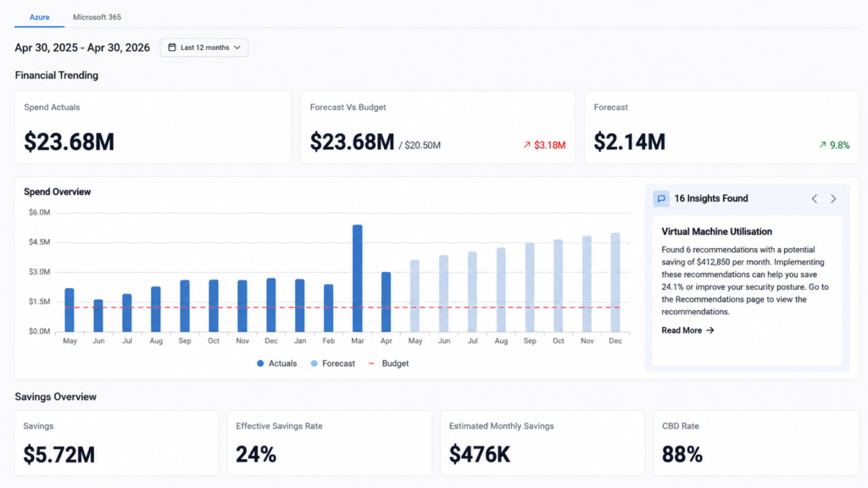Open the Estimated Monthly Savings $476K card
868x488 pixels.
542,443
